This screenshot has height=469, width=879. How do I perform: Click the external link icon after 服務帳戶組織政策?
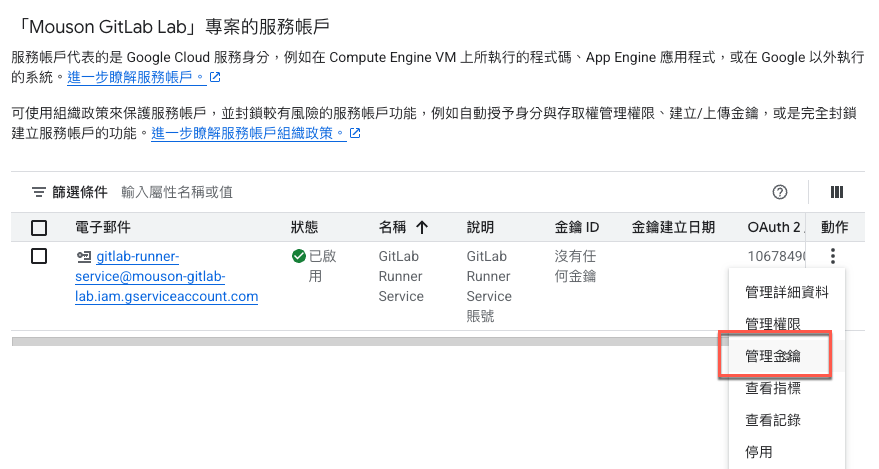[355, 133]
